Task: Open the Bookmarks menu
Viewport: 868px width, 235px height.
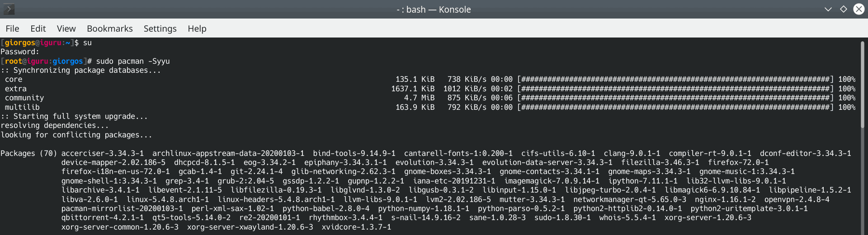Action: click(x=110, y=28)
